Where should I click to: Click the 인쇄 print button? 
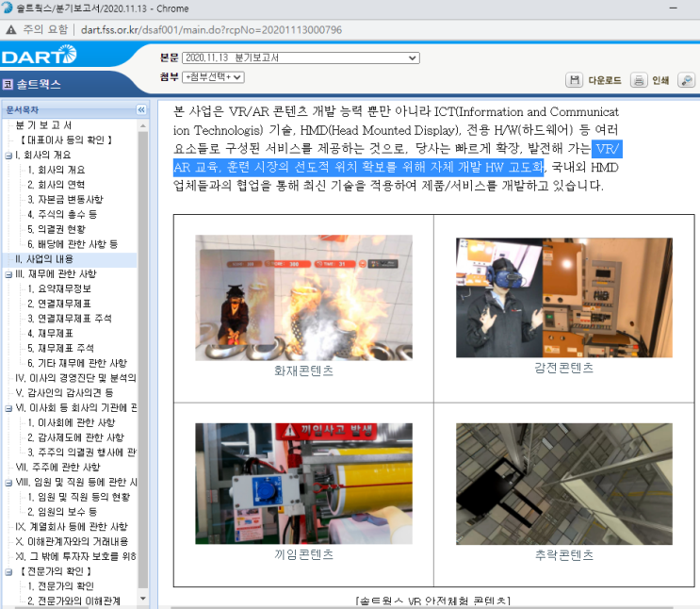[660, 80]
